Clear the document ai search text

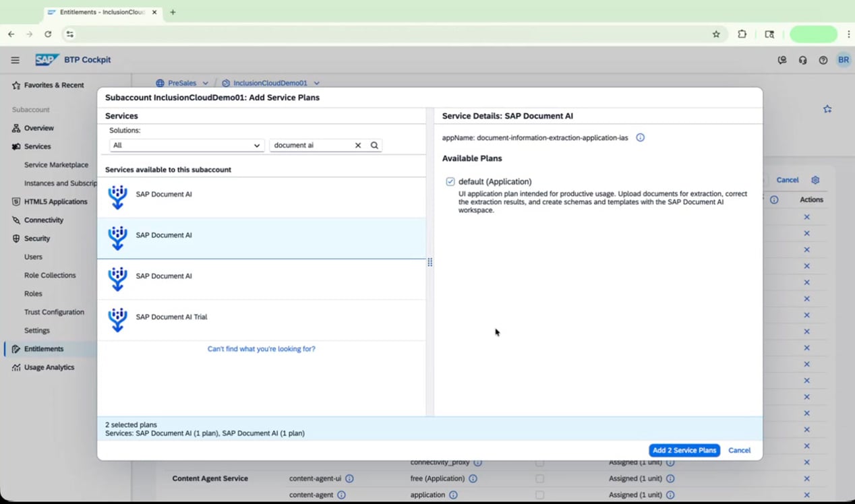tap(358, 146)
